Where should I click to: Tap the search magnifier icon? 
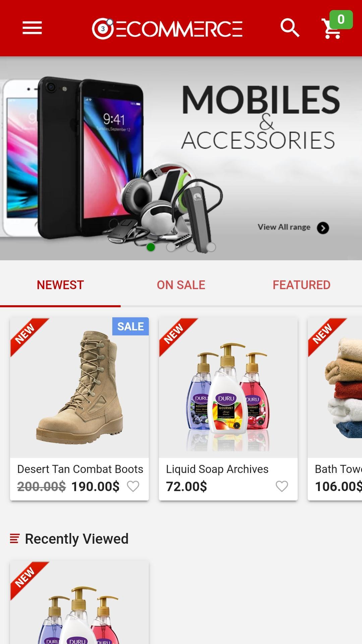(290, 28)
